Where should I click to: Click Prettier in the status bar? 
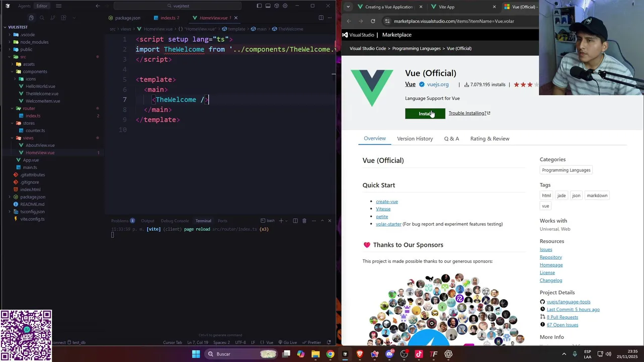point(311,342)
